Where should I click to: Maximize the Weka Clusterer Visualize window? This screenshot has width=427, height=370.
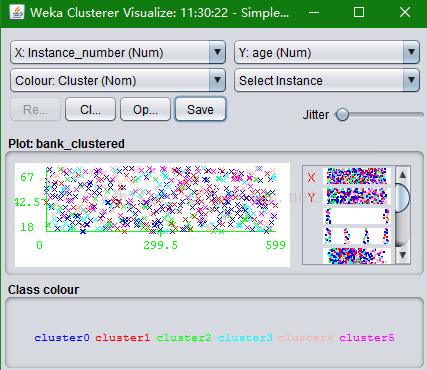[359, 13]
